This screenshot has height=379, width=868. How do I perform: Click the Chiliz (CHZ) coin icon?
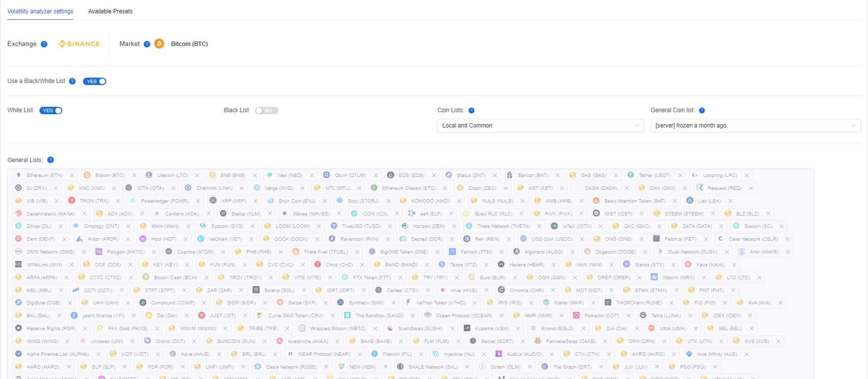(x=318, y=264)
